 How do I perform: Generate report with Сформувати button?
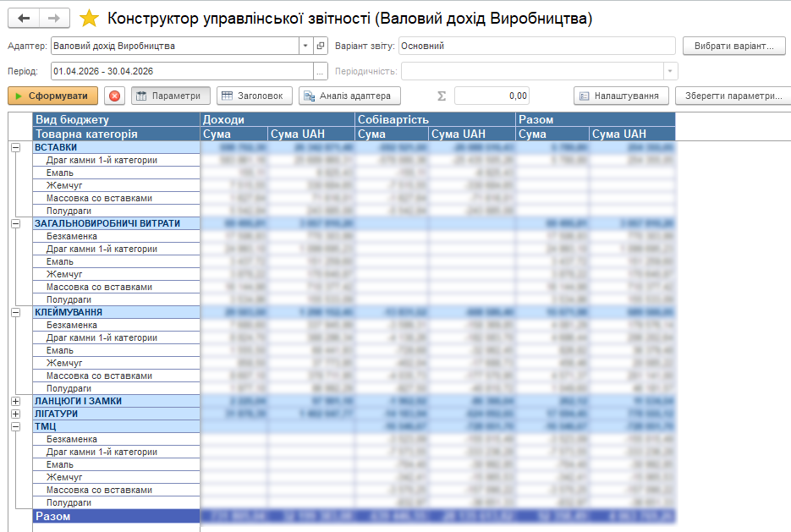click(x=52, y=96)
